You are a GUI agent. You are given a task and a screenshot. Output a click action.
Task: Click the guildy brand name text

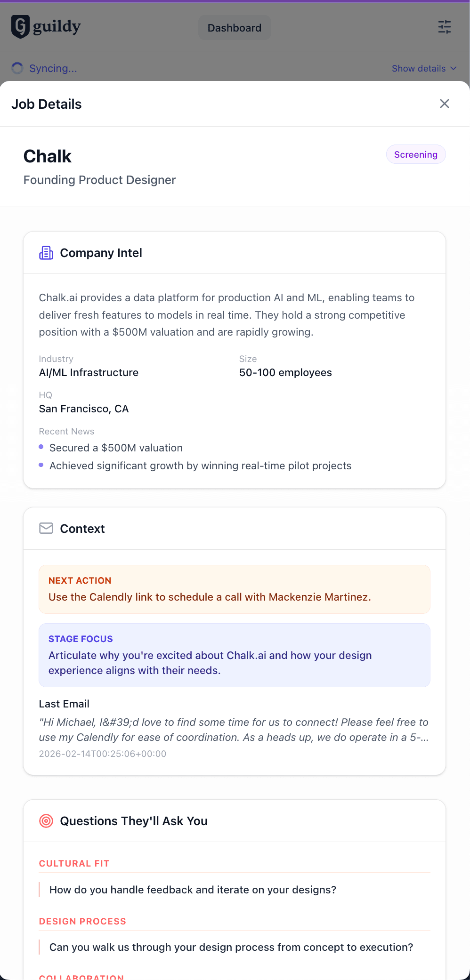pyautogui.click(x=57, y=27)
